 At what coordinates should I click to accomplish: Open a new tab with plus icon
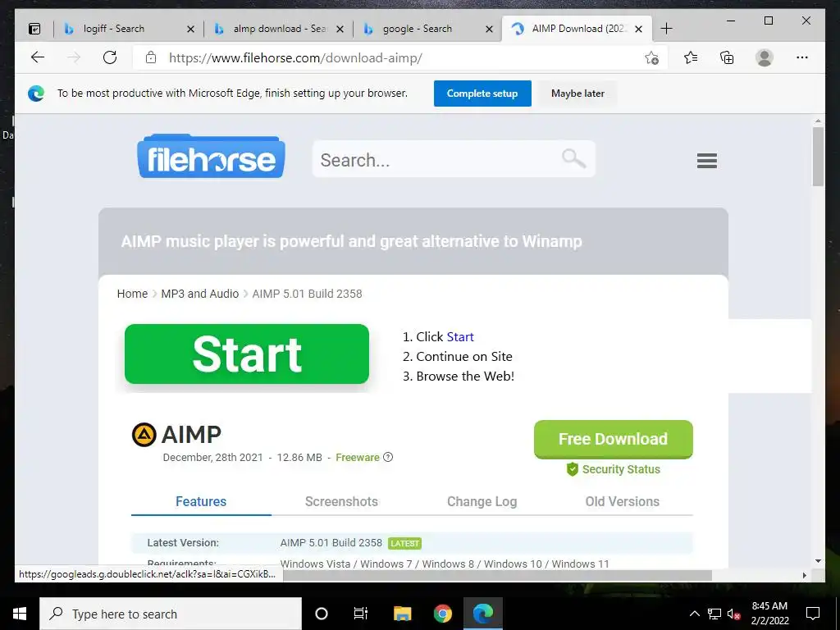[x=666, y=29]
